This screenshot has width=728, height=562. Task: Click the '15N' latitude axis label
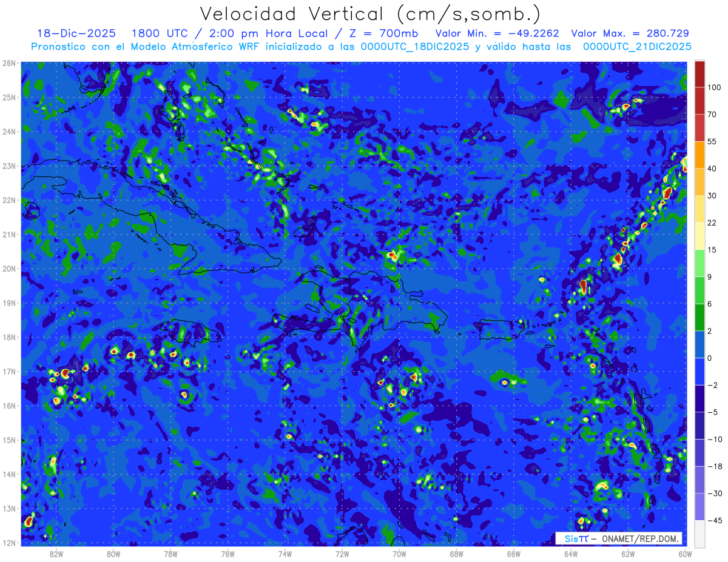coord(9,440)
